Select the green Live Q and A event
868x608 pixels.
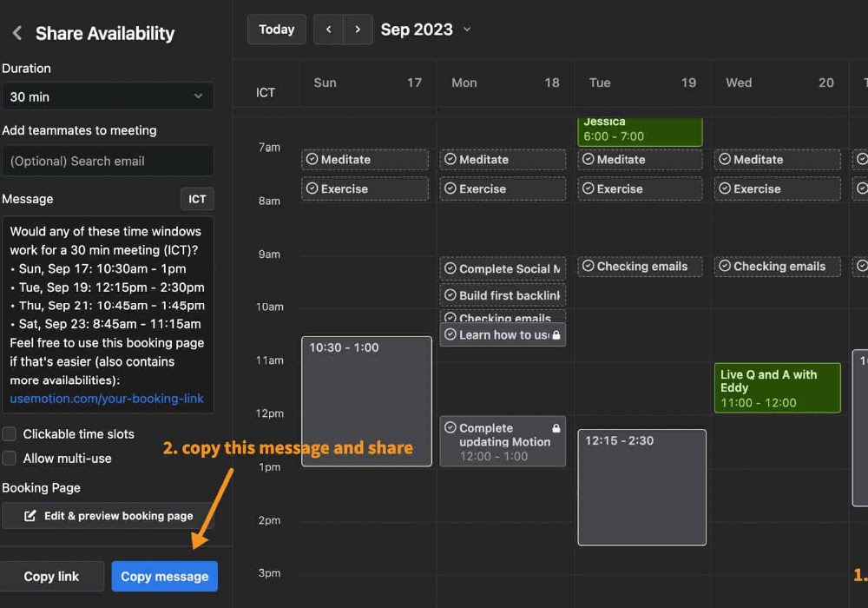(777, 387)
